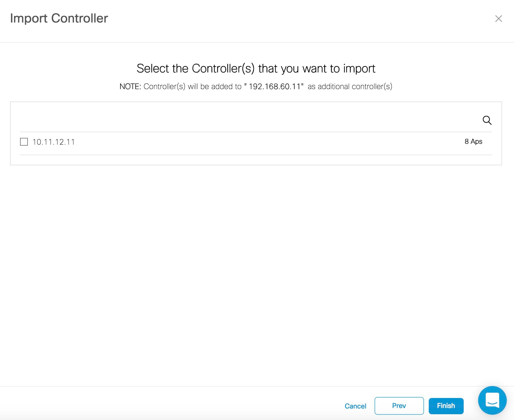Go back using the Prev button
The height and width of the screenshot is (420, 514).
point(399,406)
